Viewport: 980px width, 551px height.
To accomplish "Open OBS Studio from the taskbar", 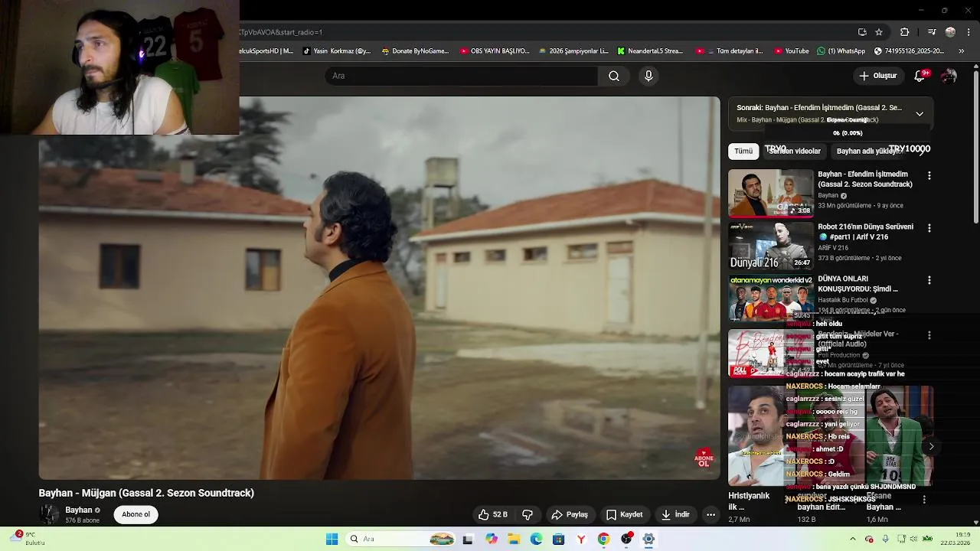I will pyautogui.click(x=626, y=539).
